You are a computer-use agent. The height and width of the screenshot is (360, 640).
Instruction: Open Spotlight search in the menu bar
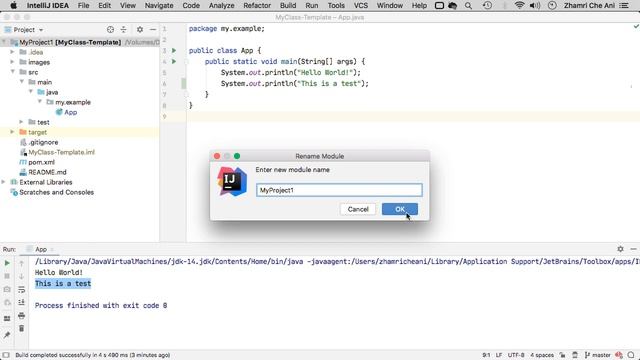click(468, 5)
